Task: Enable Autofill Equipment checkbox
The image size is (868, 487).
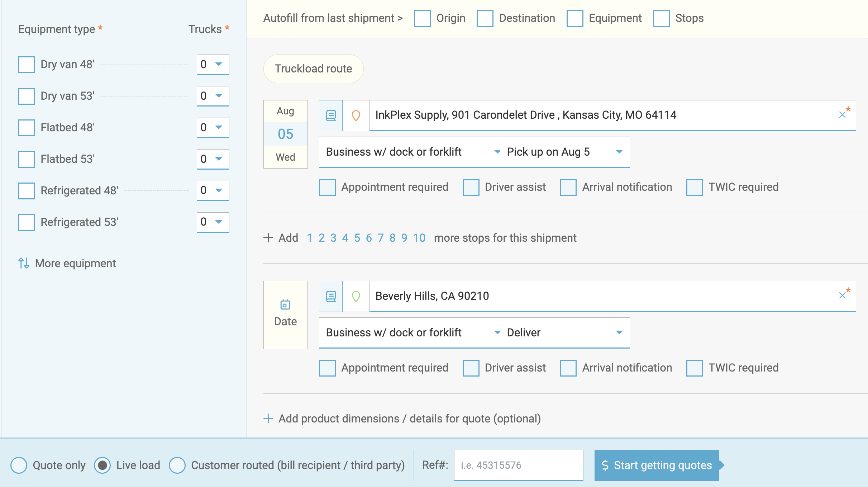Action: tap(575, 18)
